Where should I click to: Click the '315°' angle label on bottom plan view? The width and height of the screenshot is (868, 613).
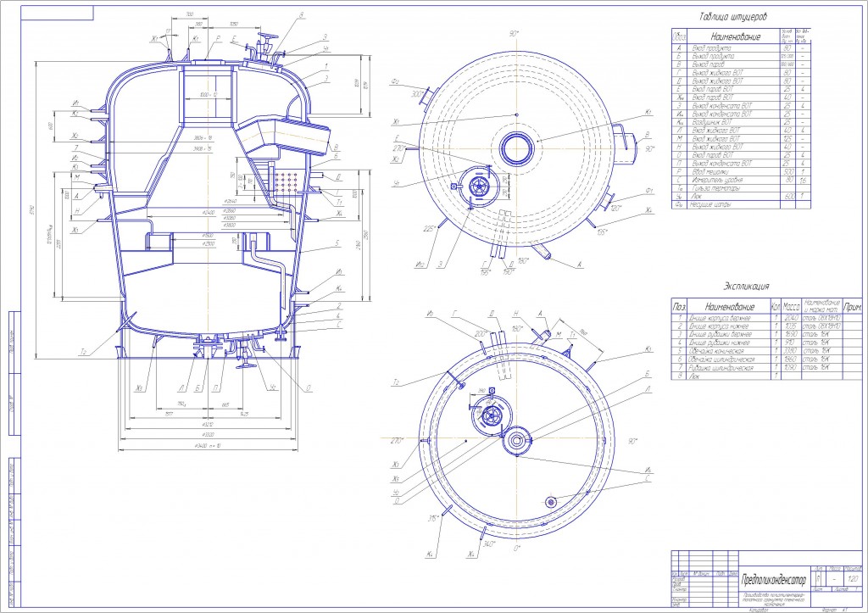click(x=433, y=518)
